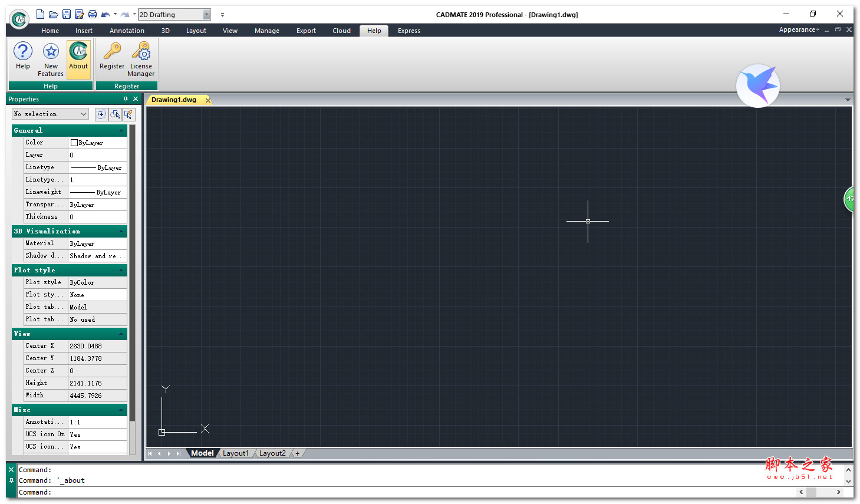Screen dimensions: 860x504
Task: Click the Help question mark icon
Action: coord(23,52)
